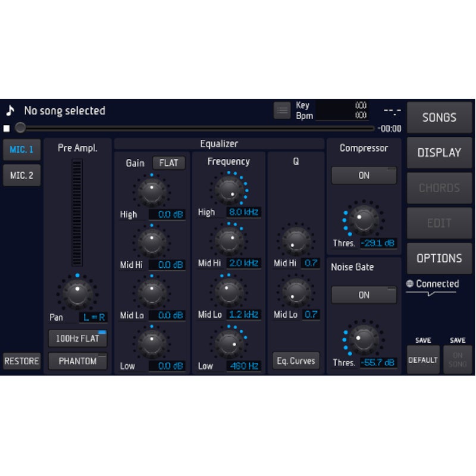Image resolution: width=476 pixels, height=476 pixels.
Task: Toggle PHANTOM power
Action: (77, 361)
